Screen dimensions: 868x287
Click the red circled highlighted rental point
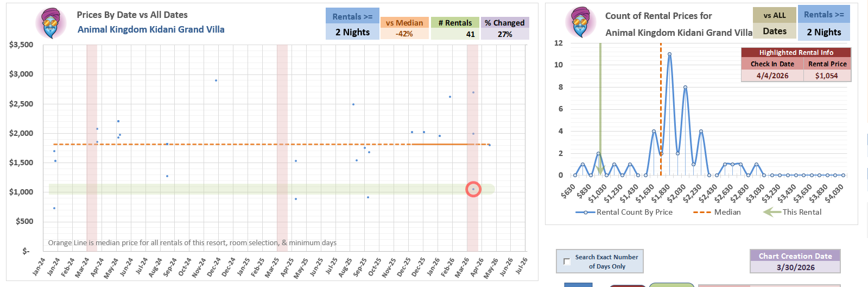[473, 189]
